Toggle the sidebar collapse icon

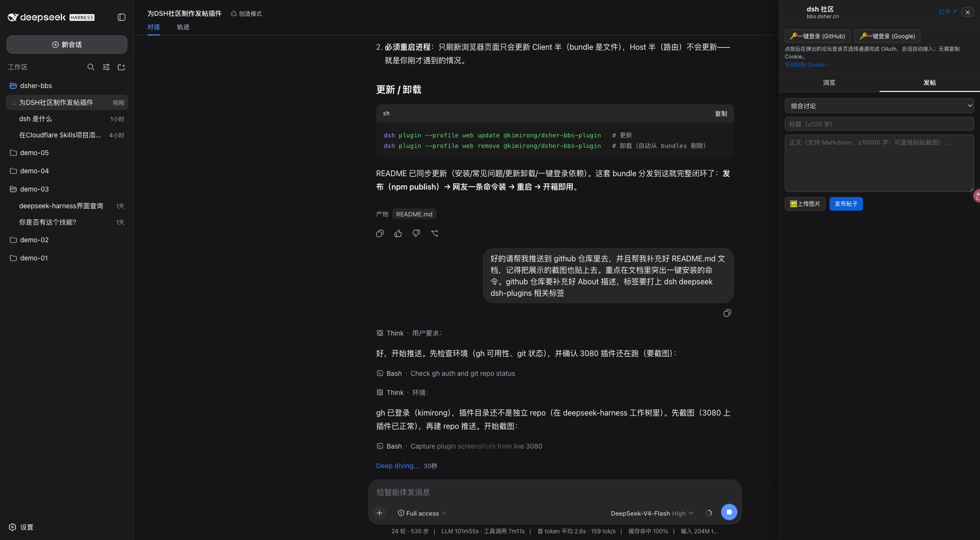coord(122,17)
